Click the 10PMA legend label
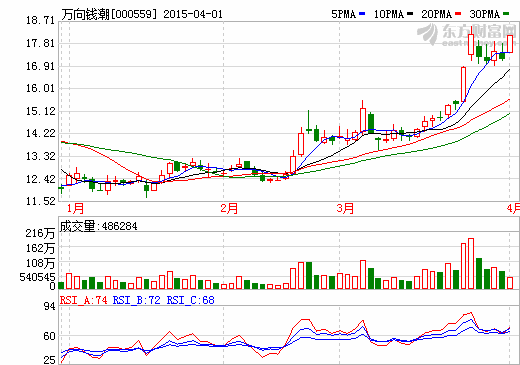The width and height of the screenshot is (520, 365). coord(389,14)
